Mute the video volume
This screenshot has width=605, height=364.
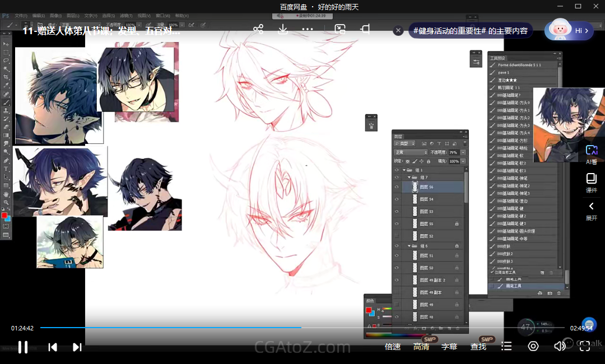coord(559,346)
